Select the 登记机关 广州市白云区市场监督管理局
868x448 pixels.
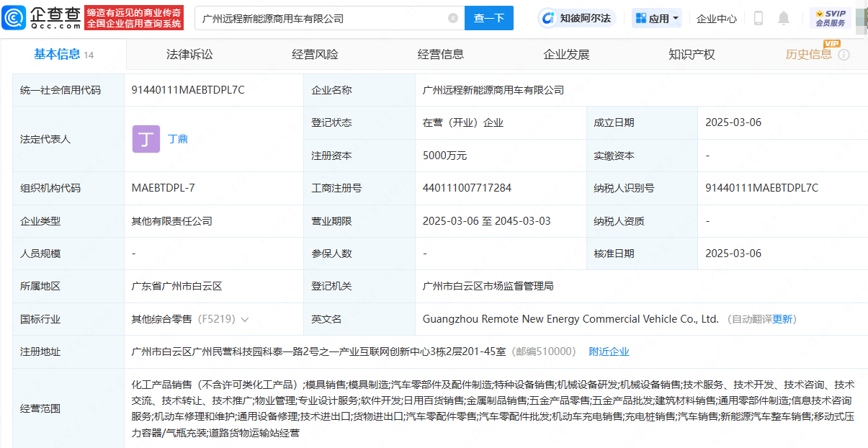pos(488,286)
